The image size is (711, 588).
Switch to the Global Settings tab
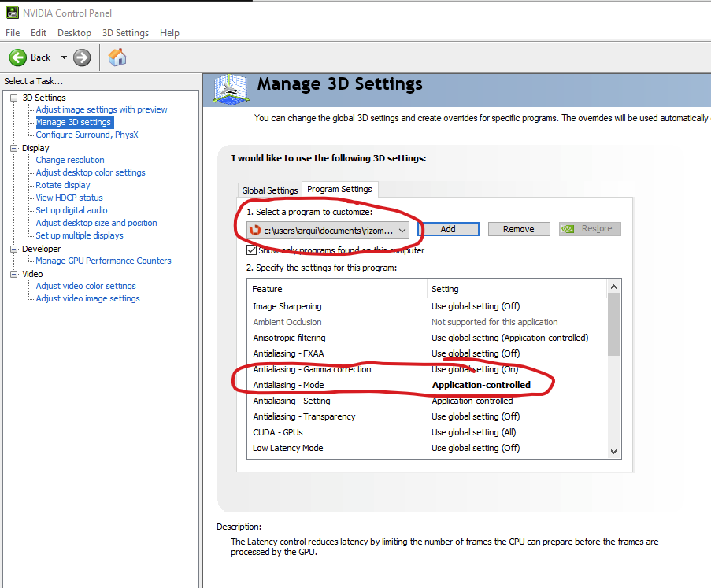270,190
